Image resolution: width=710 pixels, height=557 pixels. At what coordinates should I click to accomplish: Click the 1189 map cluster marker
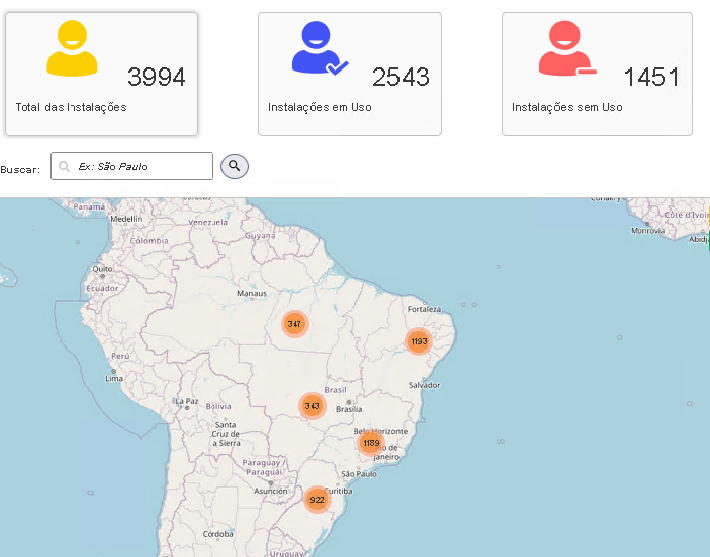(x=371, y=443)
